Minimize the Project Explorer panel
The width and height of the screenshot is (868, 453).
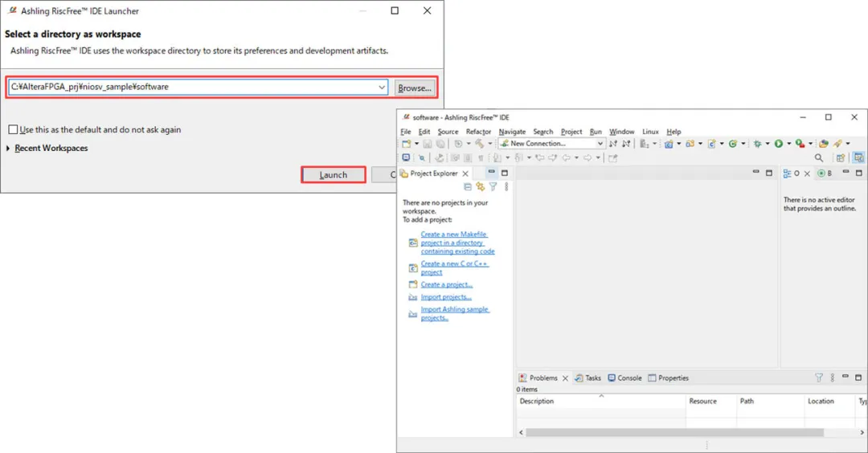491,173
